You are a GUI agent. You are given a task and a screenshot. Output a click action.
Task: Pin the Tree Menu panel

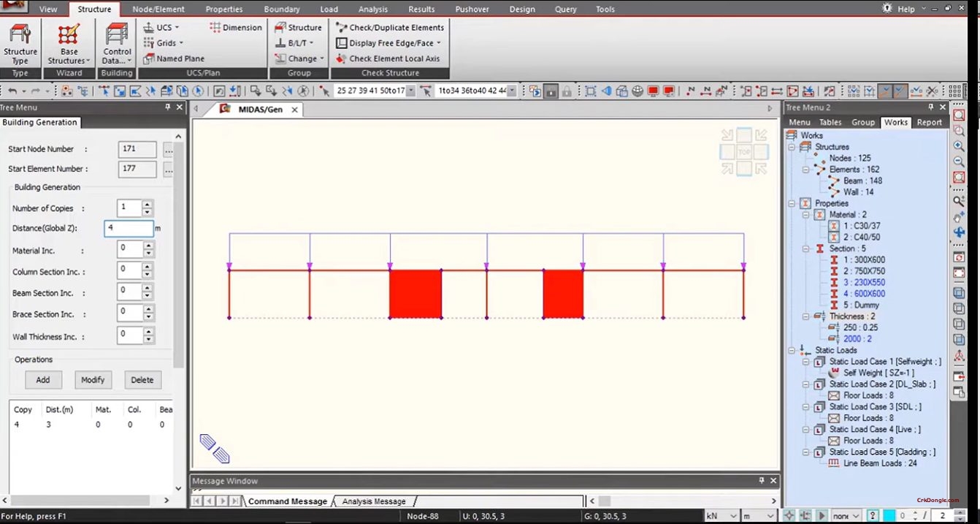pyautogui.click(x=168, y=107)
